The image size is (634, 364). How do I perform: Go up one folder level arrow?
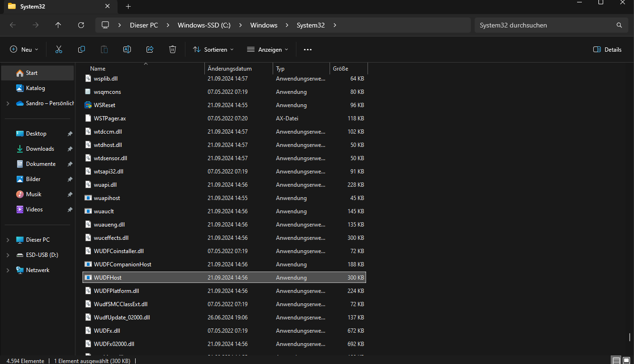coord(58,25)
